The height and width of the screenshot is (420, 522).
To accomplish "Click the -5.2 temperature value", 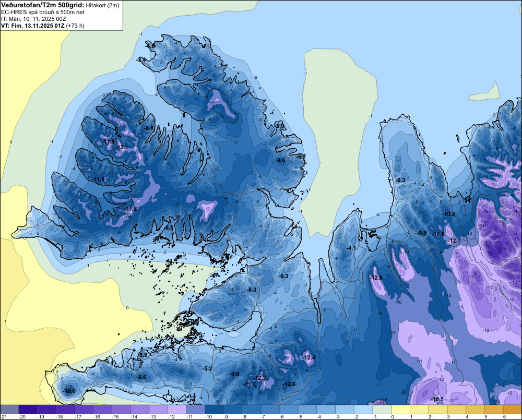I will coord(207,369).
